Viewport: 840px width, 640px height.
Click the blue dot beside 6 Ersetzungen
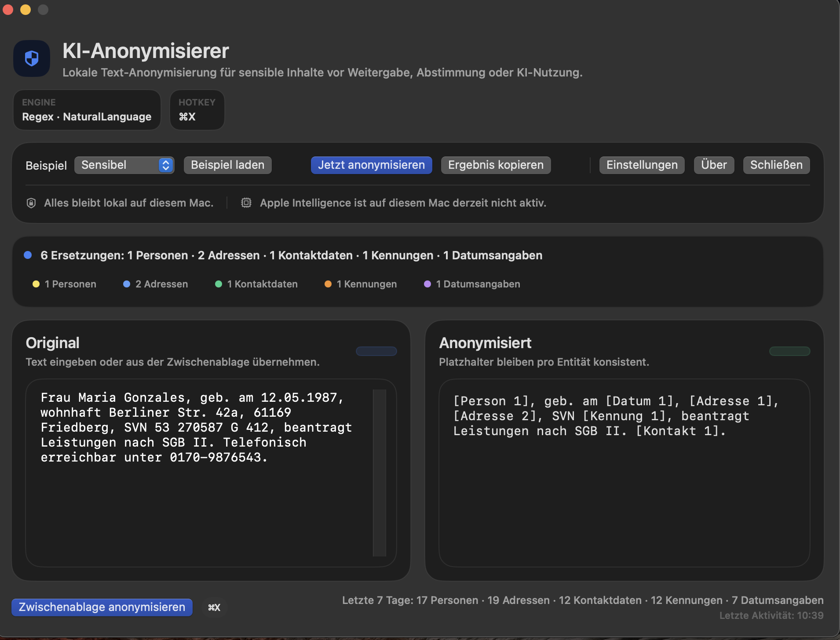(28, 255)
